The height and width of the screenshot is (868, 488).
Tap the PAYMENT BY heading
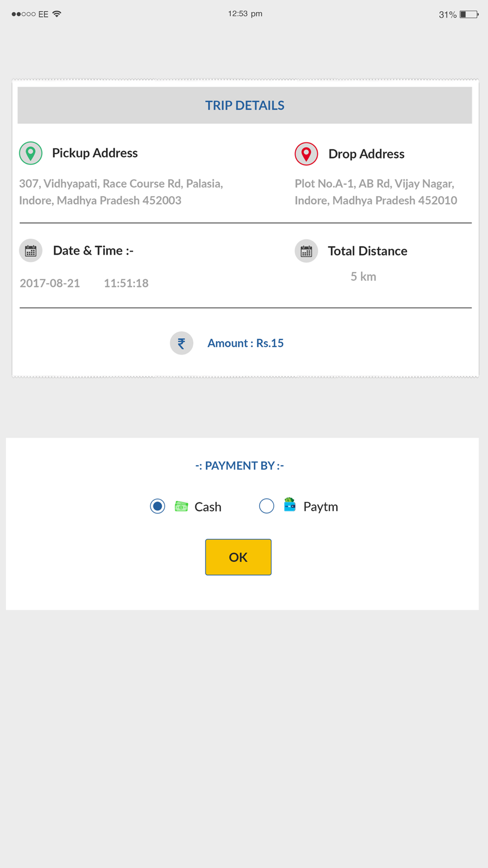coord(240,466)
